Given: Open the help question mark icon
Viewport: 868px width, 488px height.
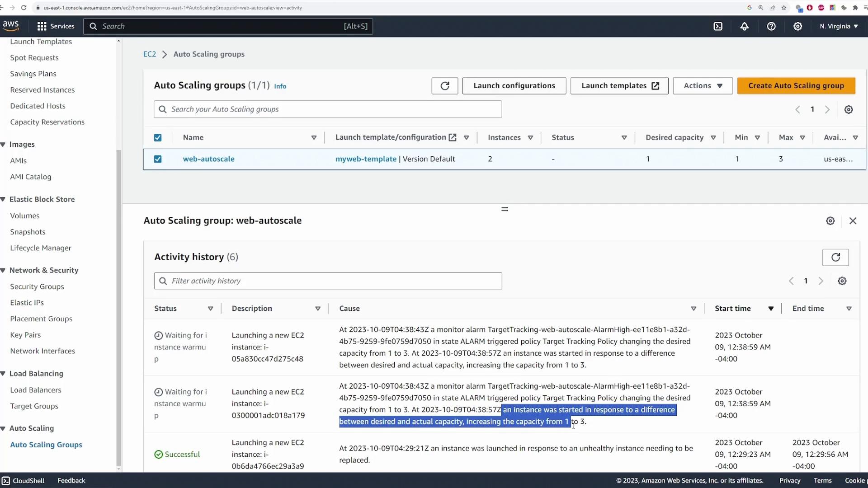Looking at the screenshot, I should click(771, 26).
